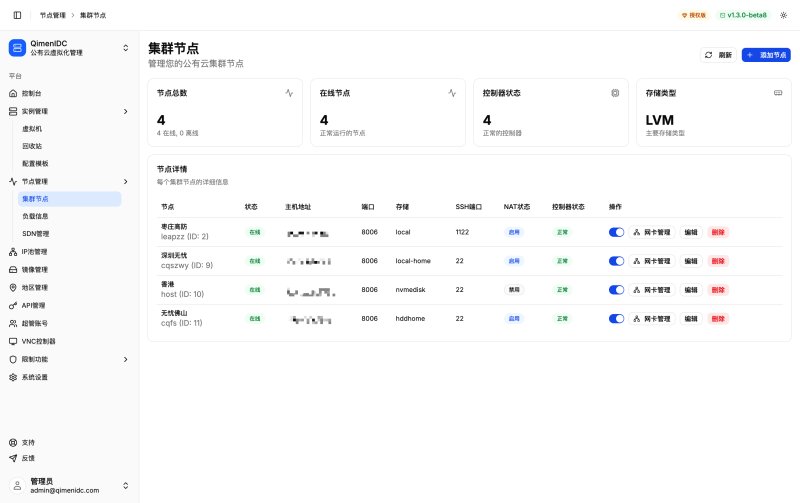This screenshot has height=503, width=800.
Task: Click the theme toggle sun icon
Action: [x=784, y=15]
